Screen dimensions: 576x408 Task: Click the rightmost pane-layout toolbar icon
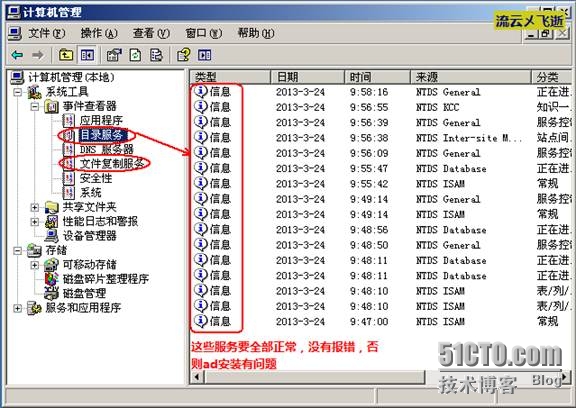205,55
